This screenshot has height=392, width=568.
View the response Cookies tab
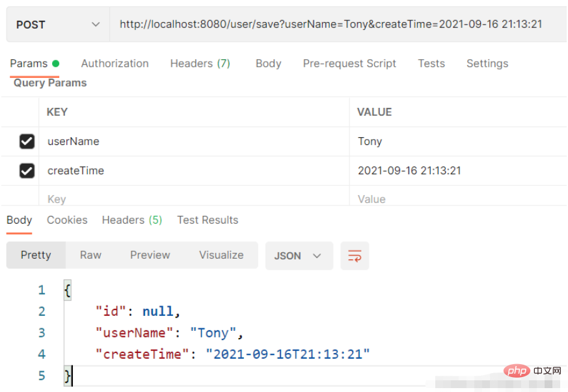click(x=67, y=220)
